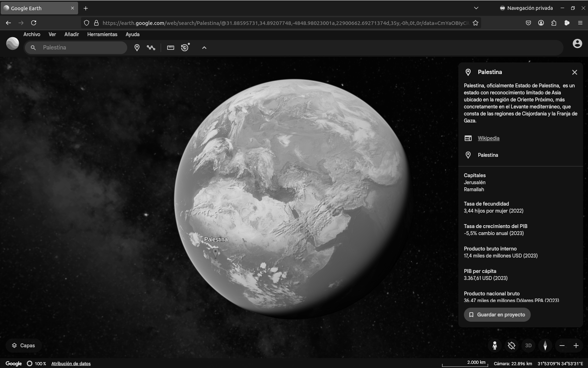
Task: Click the search magnifier icon
Action: tap(33, 48)
